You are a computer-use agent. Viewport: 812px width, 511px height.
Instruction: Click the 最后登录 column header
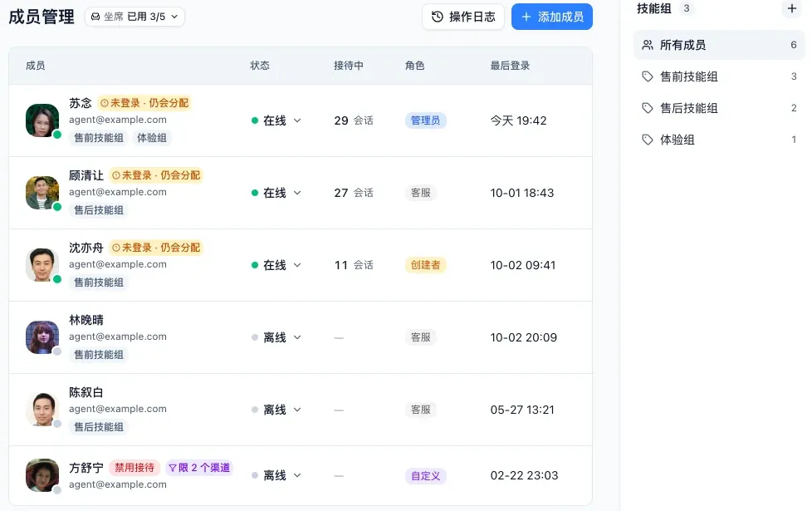[x=510, y=66]
